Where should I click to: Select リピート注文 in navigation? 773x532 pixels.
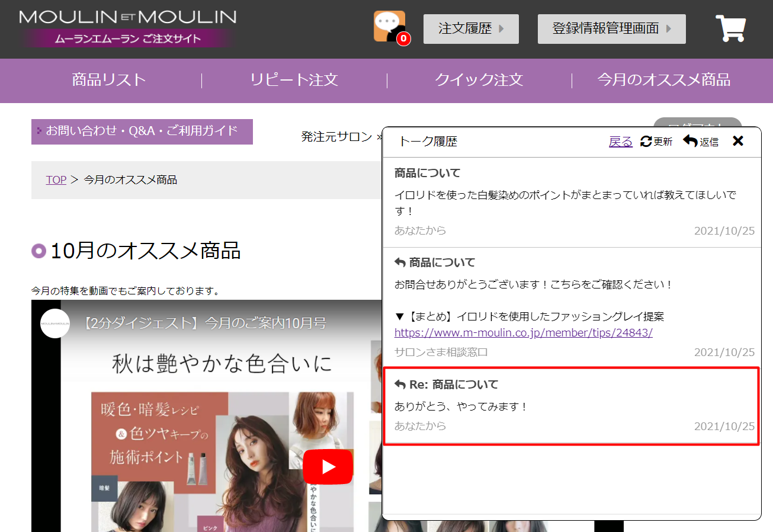294,80
